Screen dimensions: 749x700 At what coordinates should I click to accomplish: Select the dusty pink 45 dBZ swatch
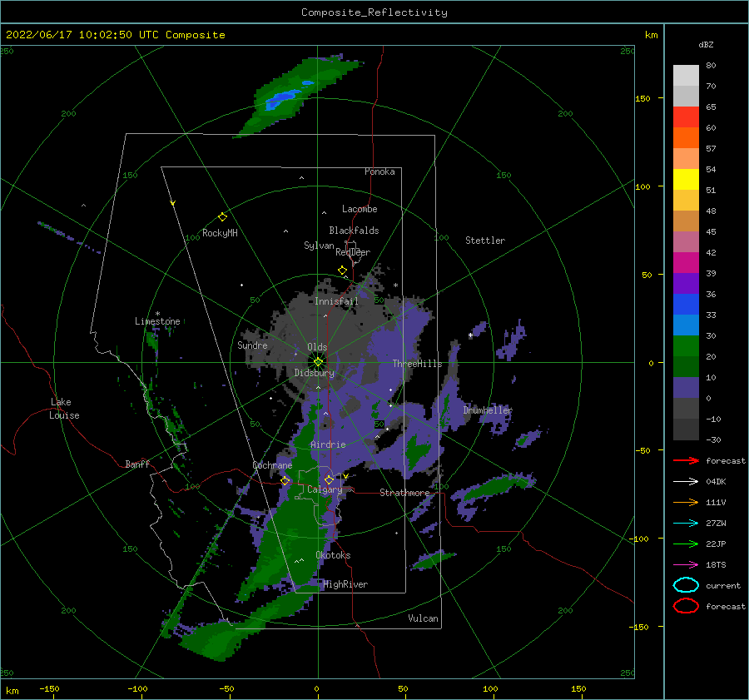click(x=686, y=241)
